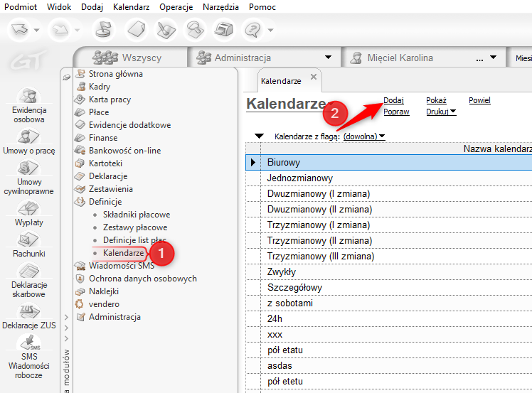Screen dimensions: 532x393
Task: Click the forward arrow toolbar icon
Action: tap(60, 30)
